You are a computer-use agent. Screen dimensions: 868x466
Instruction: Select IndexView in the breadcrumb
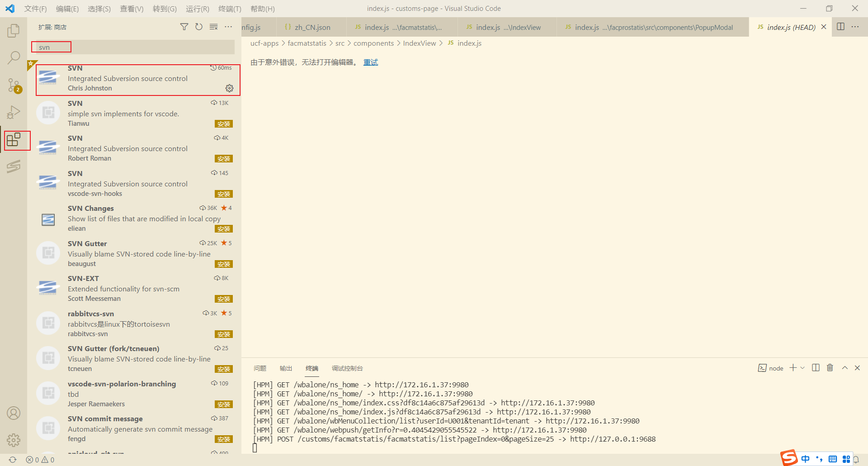pyautogui.click(x=420, y=43)
